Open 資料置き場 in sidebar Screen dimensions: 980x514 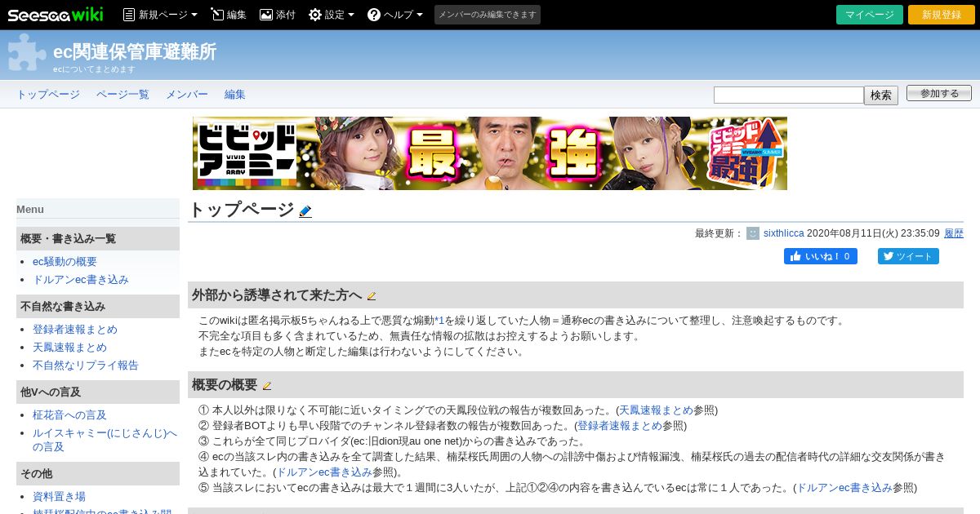coord(59,497)
